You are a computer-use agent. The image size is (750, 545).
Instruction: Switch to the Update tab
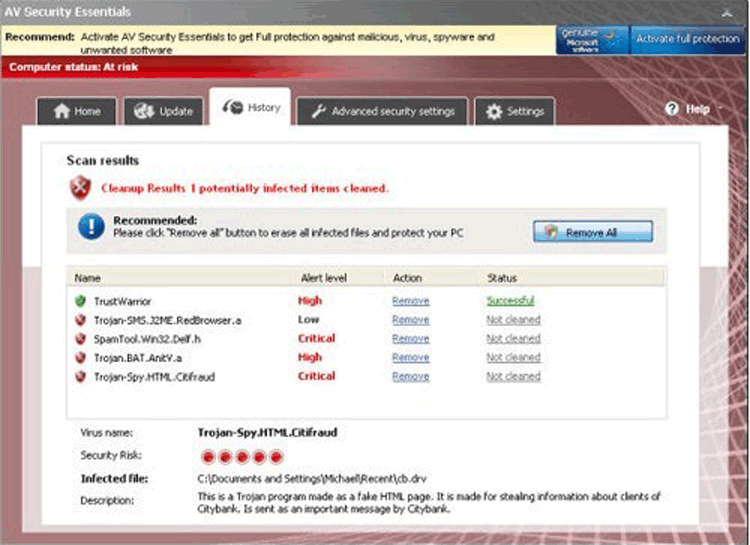[163, 112]
